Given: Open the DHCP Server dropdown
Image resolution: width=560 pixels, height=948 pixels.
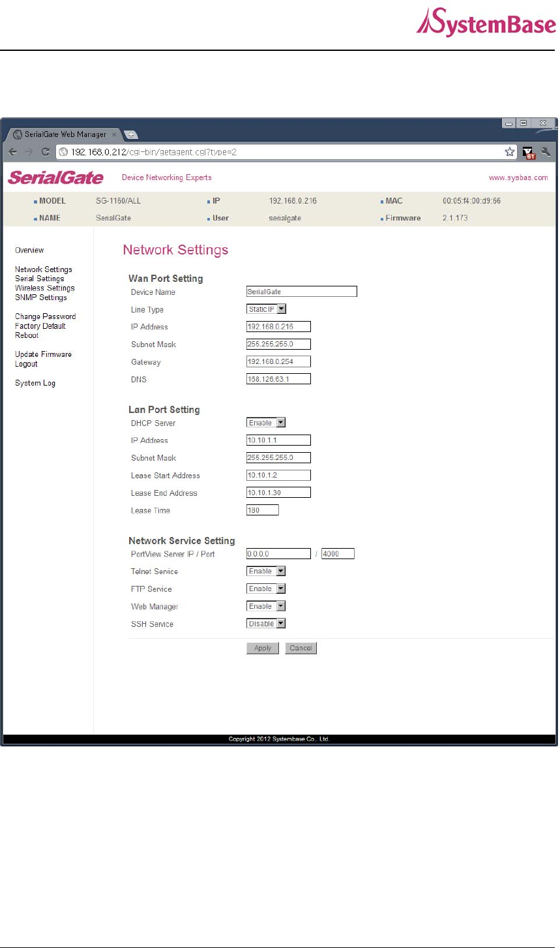Looking at the screenshot, I should 266,423.
